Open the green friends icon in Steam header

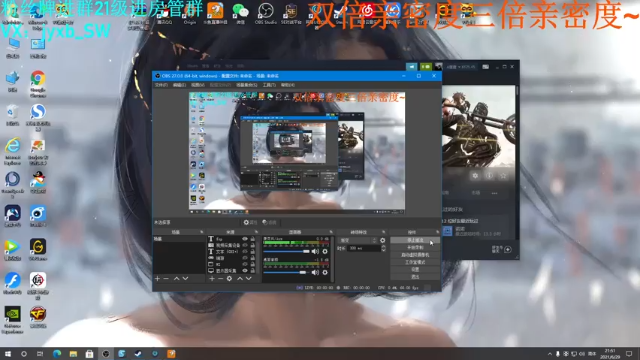click(x=426, y=67)
